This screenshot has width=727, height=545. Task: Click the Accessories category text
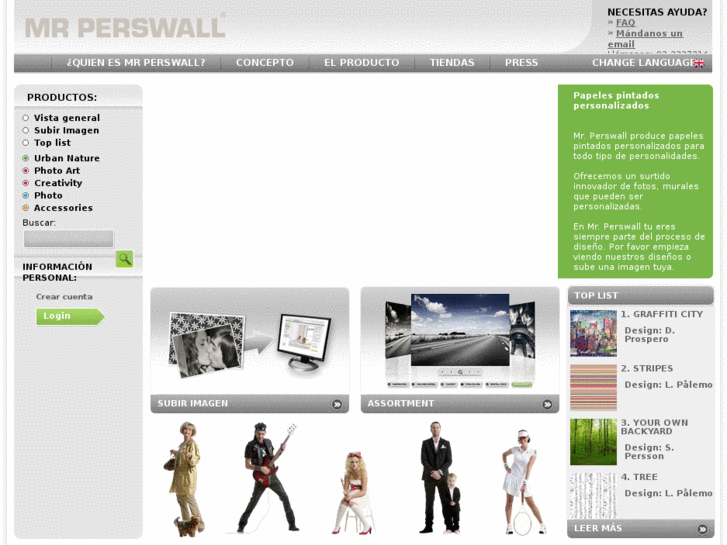tap(63, 208)
